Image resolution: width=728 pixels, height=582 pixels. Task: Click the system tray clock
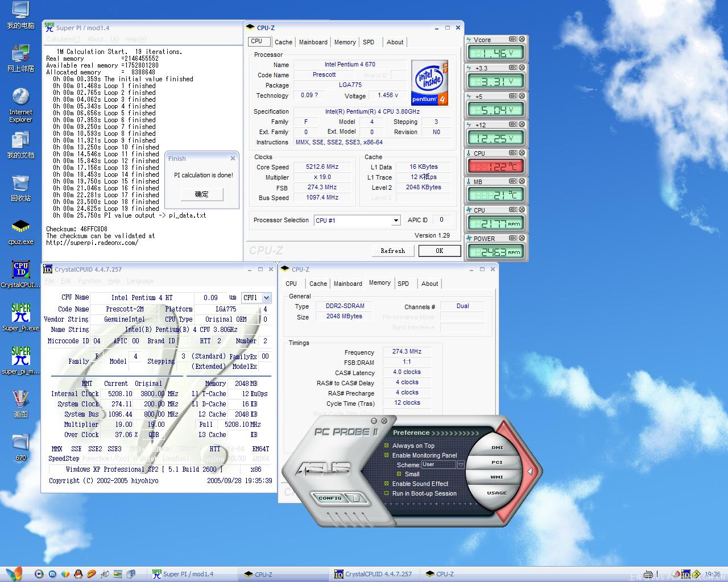click(x=712, y=574)
